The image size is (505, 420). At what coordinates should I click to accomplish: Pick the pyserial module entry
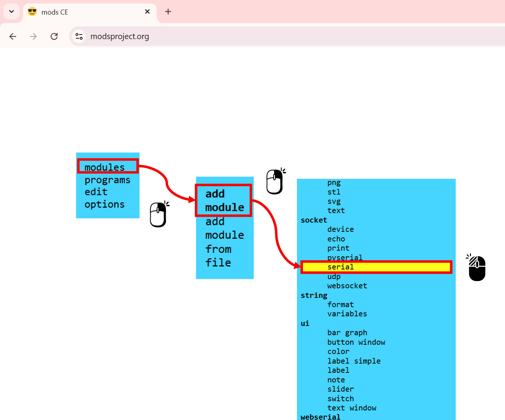345,257
